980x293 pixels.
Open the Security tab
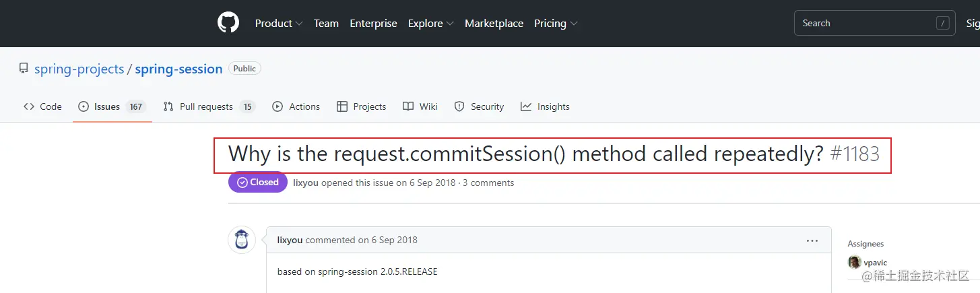coord(479,106)
